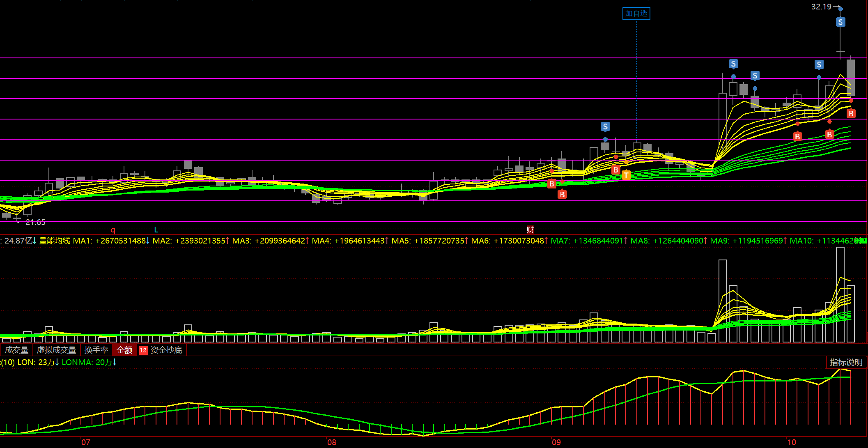
Task: Click the S marker left of 加自选 line
Action: (605, 126)
